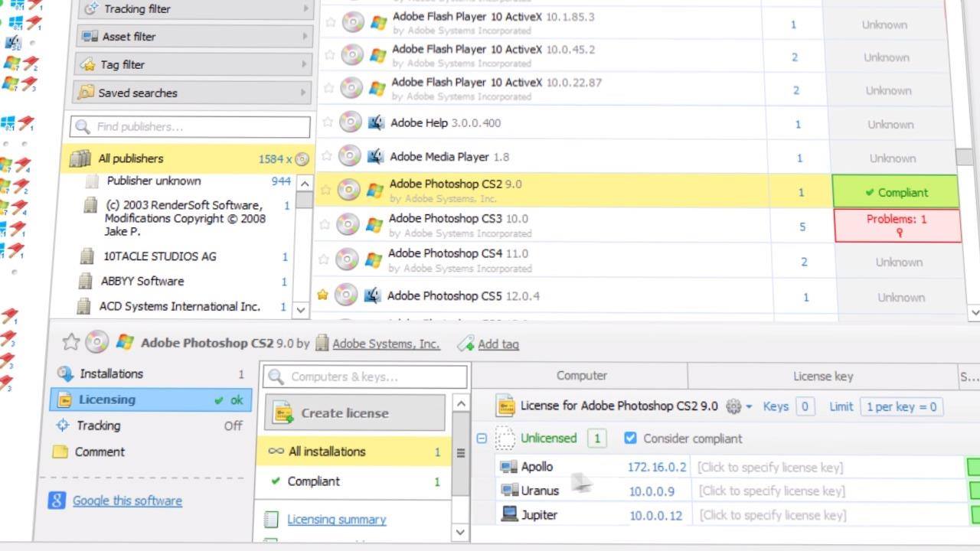
Task: Click the publisher list scroll-down arrow
Action: point(302,310)
